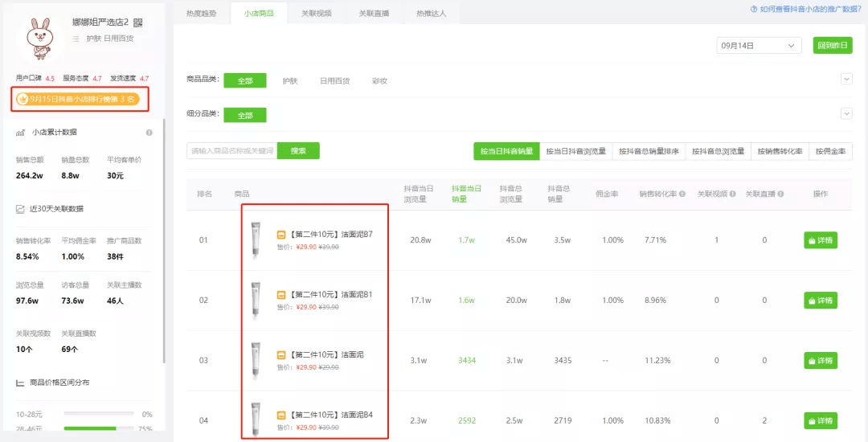Open the 09月14日 date dropdown
The height and width of the screenshot is (442, 868).
pos(759,46)
